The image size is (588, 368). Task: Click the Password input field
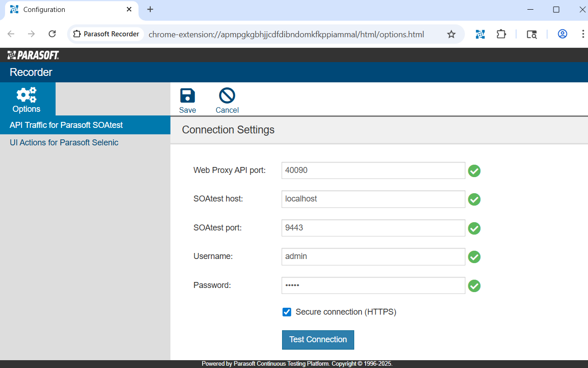373,285
